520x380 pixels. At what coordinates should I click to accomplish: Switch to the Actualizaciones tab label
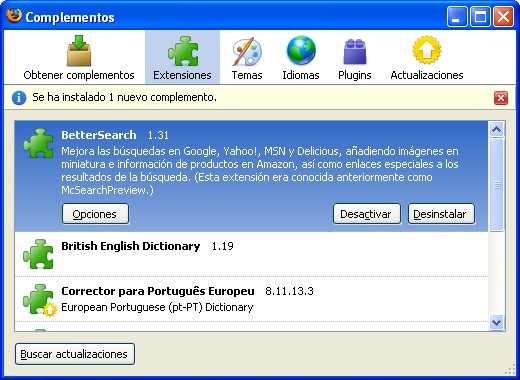(427, 75)
